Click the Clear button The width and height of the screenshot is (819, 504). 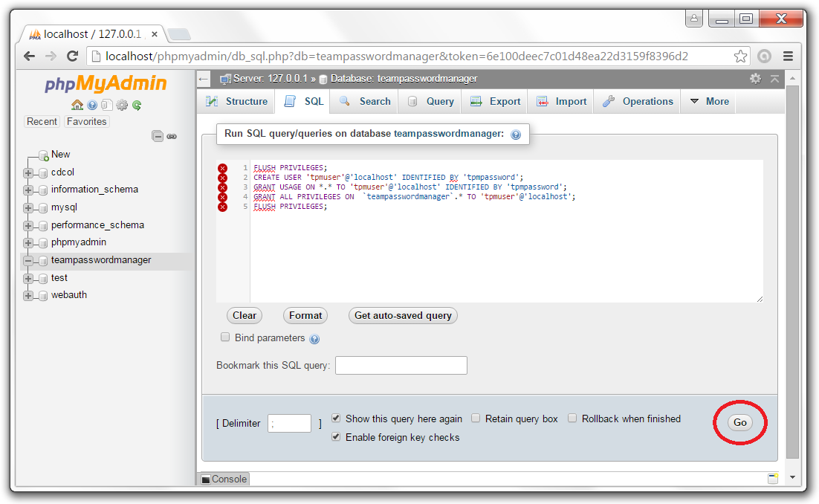coord(245,315)
